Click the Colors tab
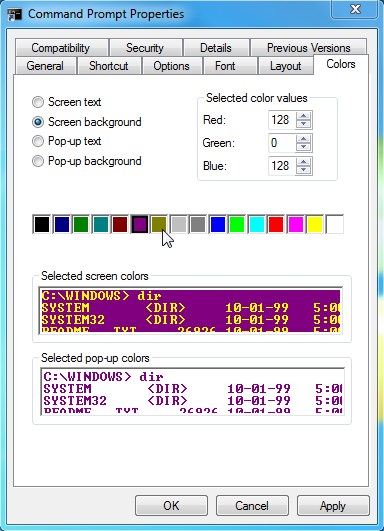The width and height of the screenshot is (384, 531). pos(341,64)
